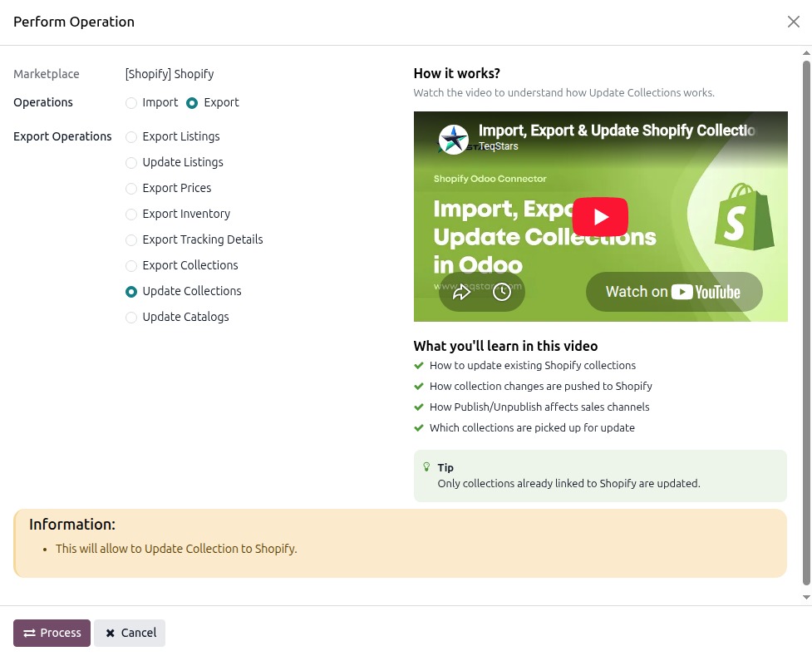Click 'How Publish/Unpublish affects sales channels' text

(x=539, y=407)
